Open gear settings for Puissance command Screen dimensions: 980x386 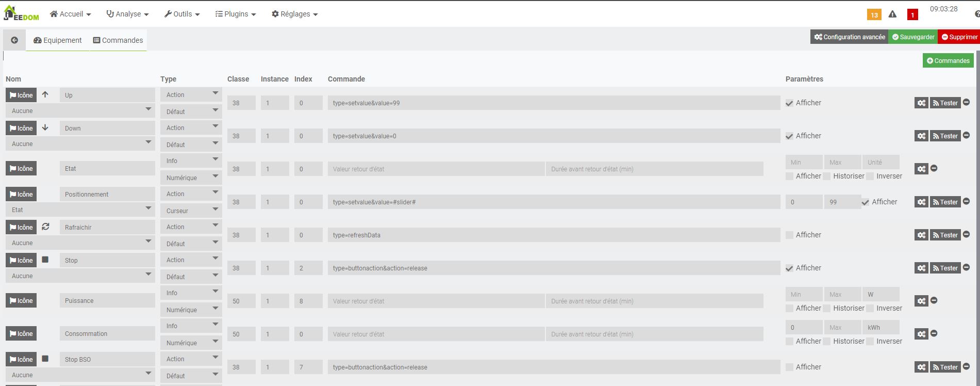pyautogui.click(x=921, y=301)
